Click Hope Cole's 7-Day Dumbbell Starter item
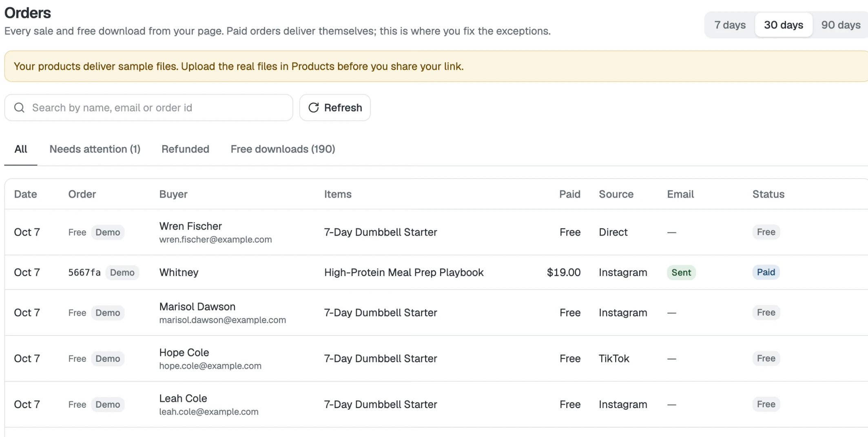 [381, 359]
